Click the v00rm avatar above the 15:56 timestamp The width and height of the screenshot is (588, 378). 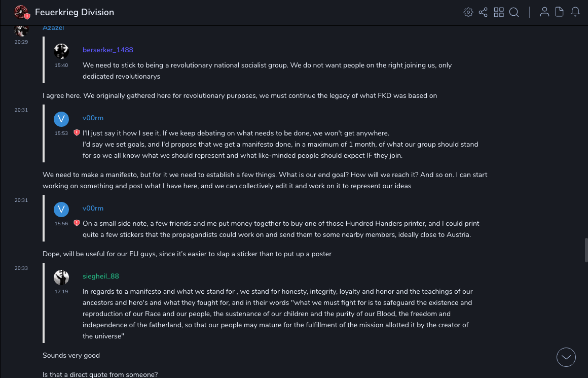pyautogui.click(x=61, y=210)
